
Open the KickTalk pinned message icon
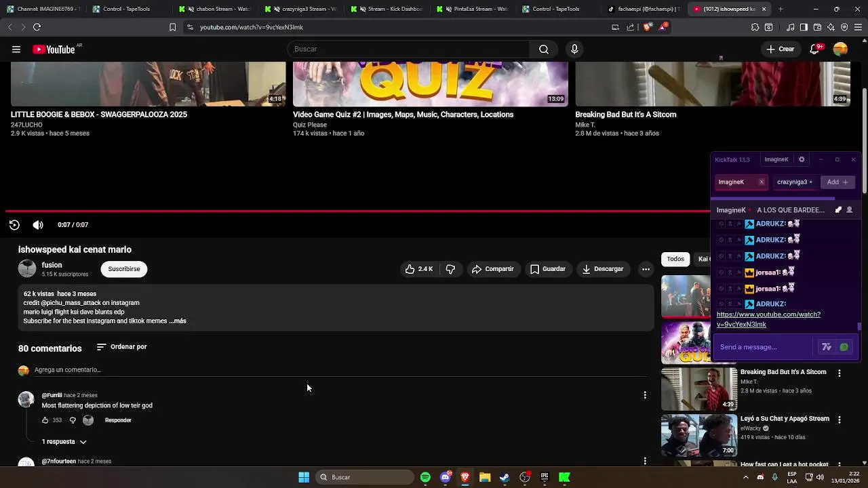tap(838, 210)
